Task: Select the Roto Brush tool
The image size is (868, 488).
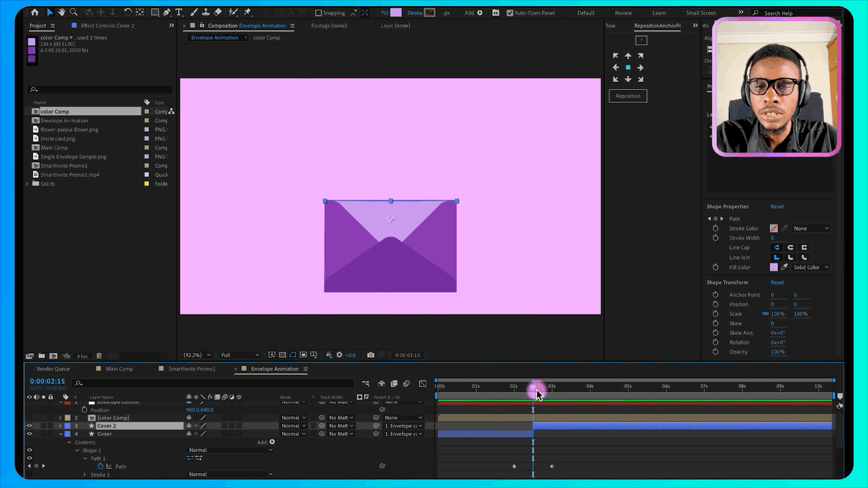Action: coord(233,12)
